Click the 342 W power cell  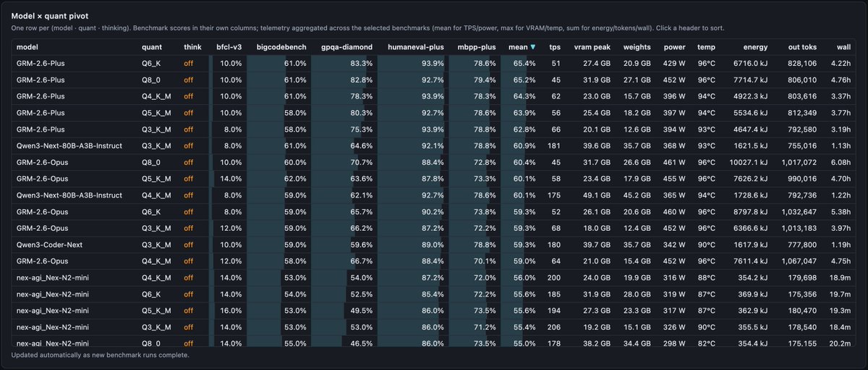(673, 245)
